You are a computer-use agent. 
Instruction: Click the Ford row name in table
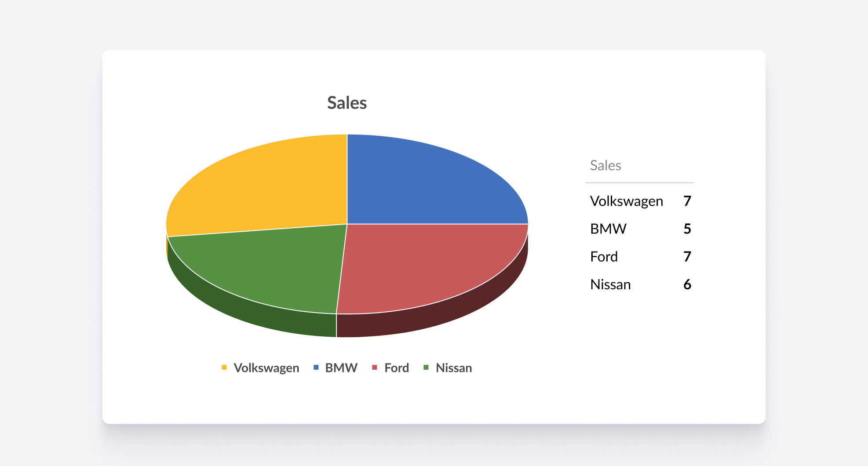[604, 257]
